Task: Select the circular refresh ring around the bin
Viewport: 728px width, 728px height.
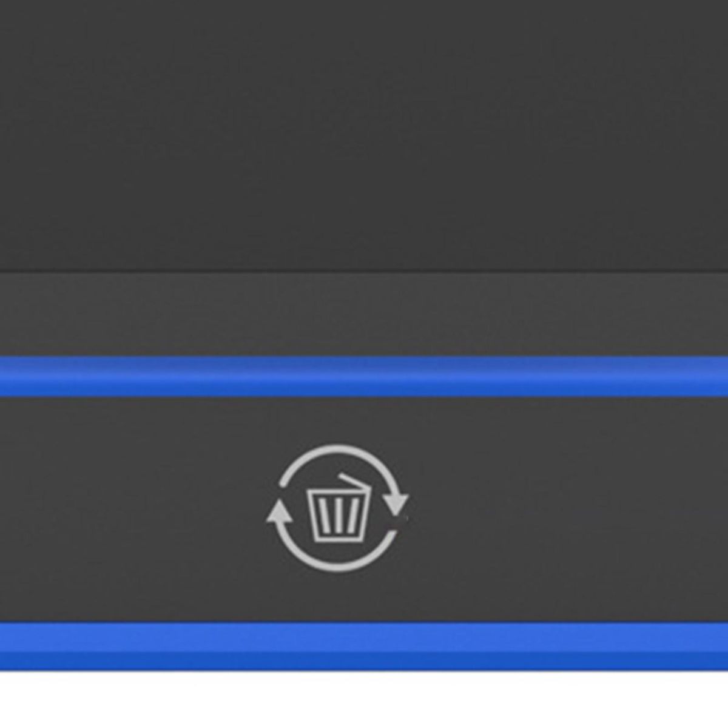Action: (337, 508)
